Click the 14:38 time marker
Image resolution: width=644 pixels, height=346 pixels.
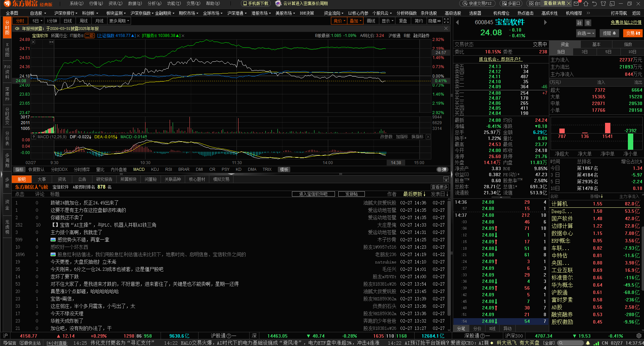396,163
